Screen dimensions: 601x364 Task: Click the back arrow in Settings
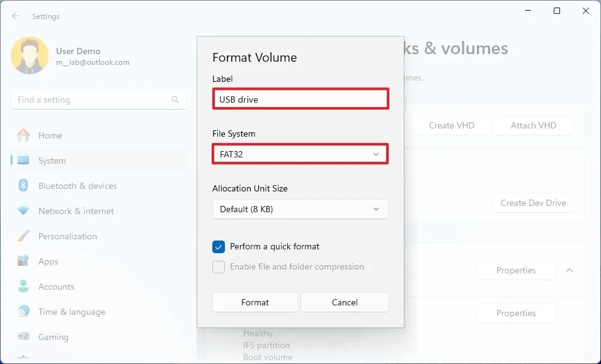tap(15, 16)
